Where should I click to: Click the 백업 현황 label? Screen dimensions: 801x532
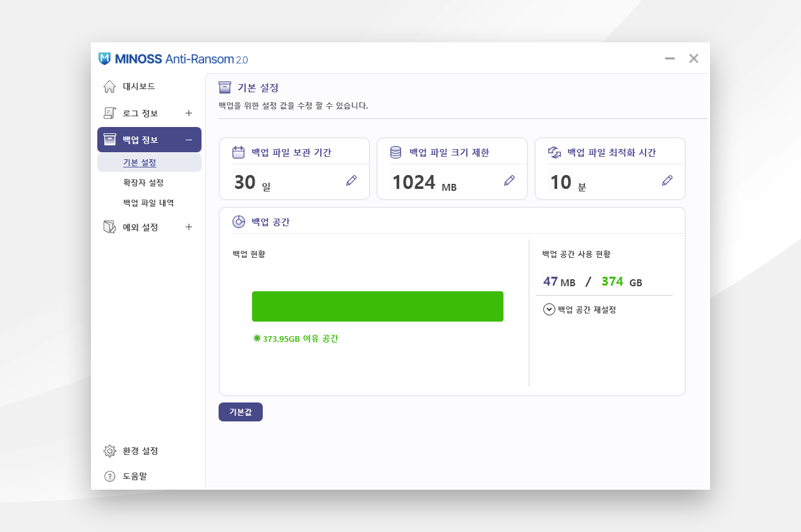(x=249, y=254)
